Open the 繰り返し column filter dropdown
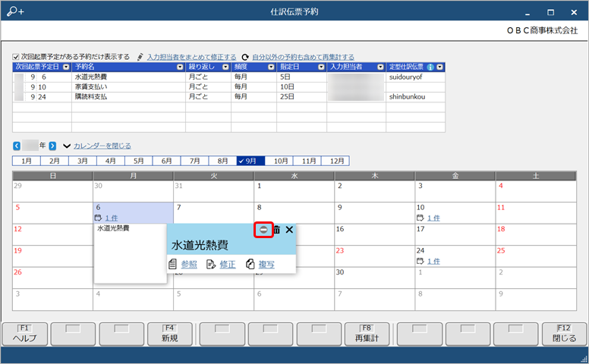This screenshot has height=364, width=589. [x=225, y=67]
